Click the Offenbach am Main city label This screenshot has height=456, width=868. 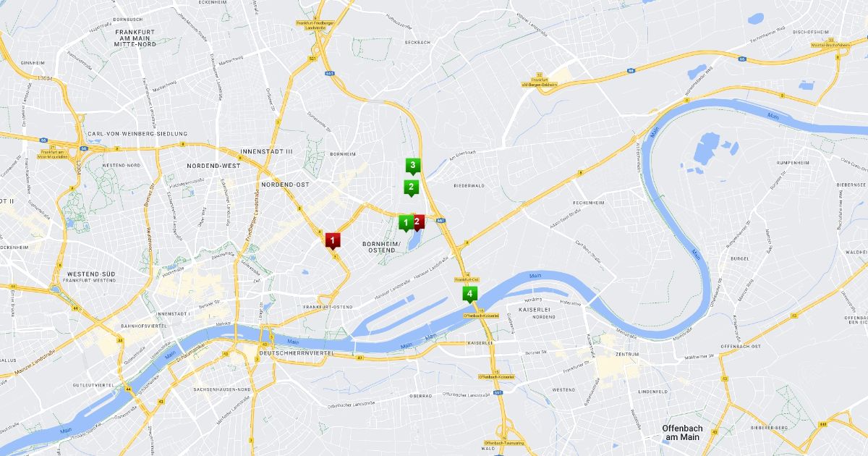[x=682, y=432]
